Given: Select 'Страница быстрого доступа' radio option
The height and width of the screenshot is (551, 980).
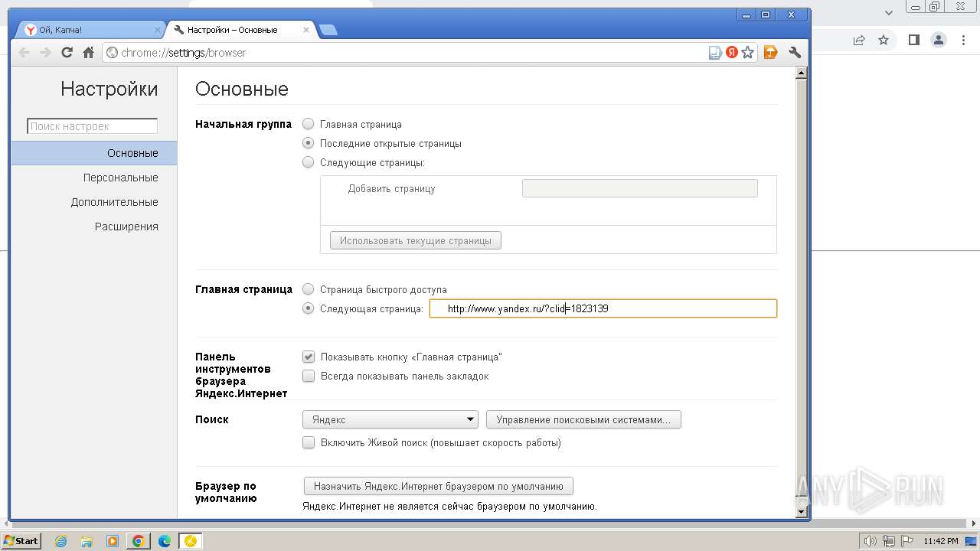Looking at the screenshot, I should tap(309, 289).
